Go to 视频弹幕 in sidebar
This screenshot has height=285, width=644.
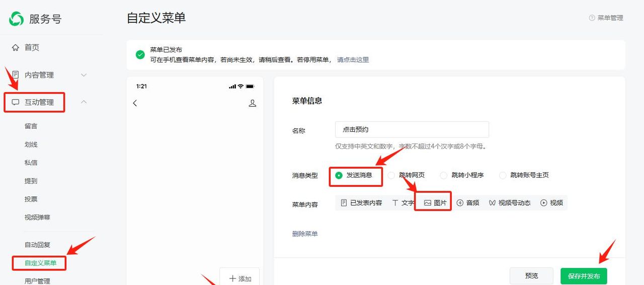[x=37, y=218]
